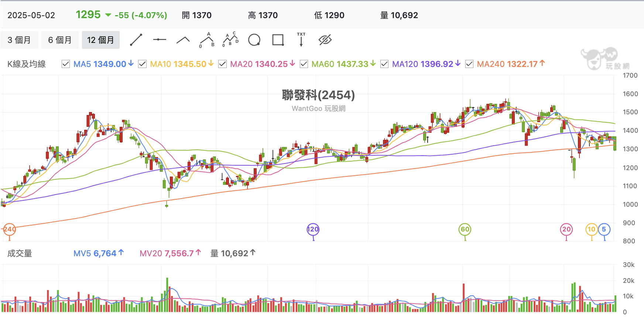Screen dimensions: 644x318
Task: Pick the angle polyline drawing tool
Action: (x=183, y=40)
